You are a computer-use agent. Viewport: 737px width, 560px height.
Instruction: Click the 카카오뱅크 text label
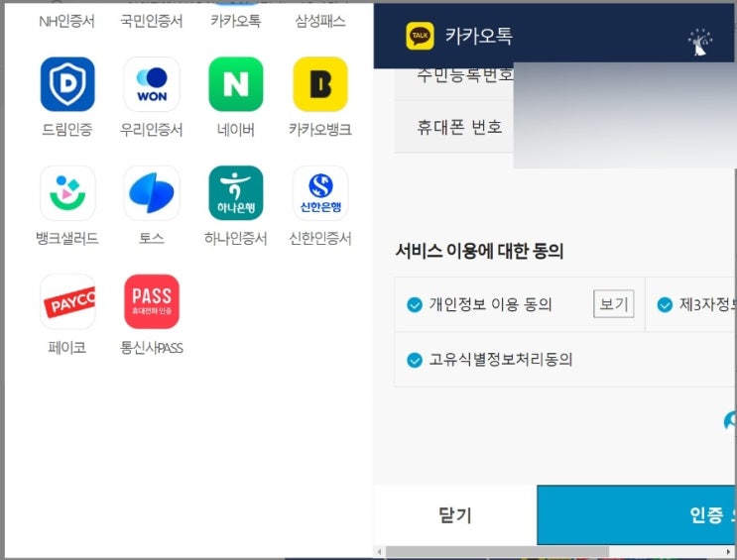pyautogui.click(x=320, y=130)
